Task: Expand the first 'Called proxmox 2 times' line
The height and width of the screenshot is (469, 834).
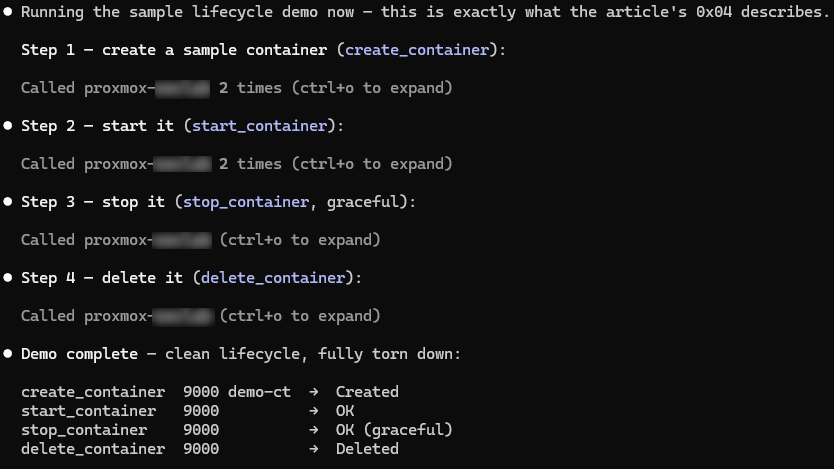Action: click(x=237, y=88)
